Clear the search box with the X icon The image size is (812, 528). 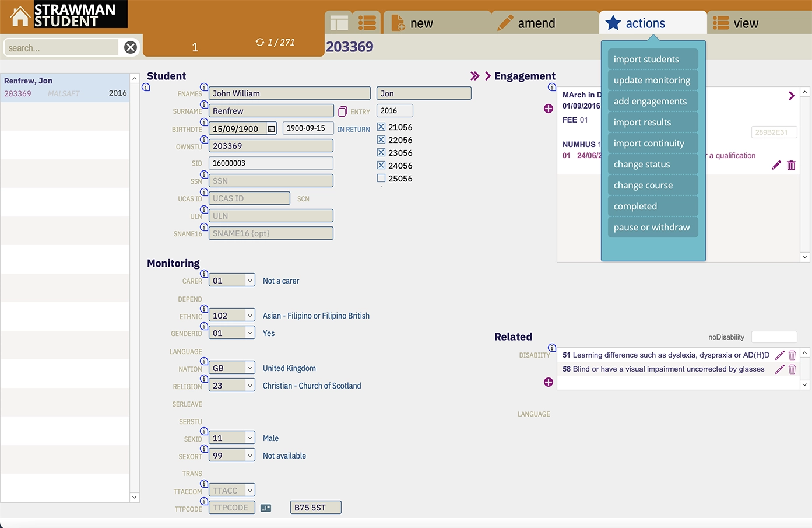pos(131,47)
